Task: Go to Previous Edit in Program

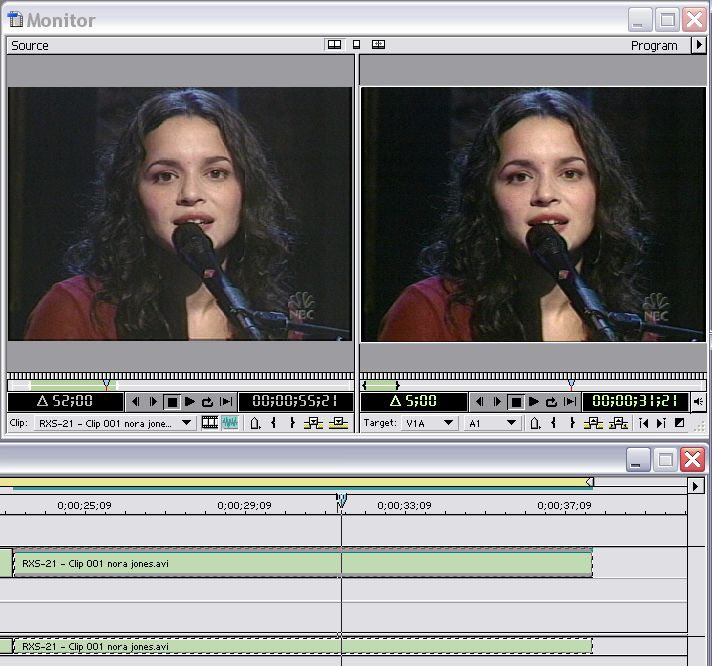Action: tap(643, 424)
